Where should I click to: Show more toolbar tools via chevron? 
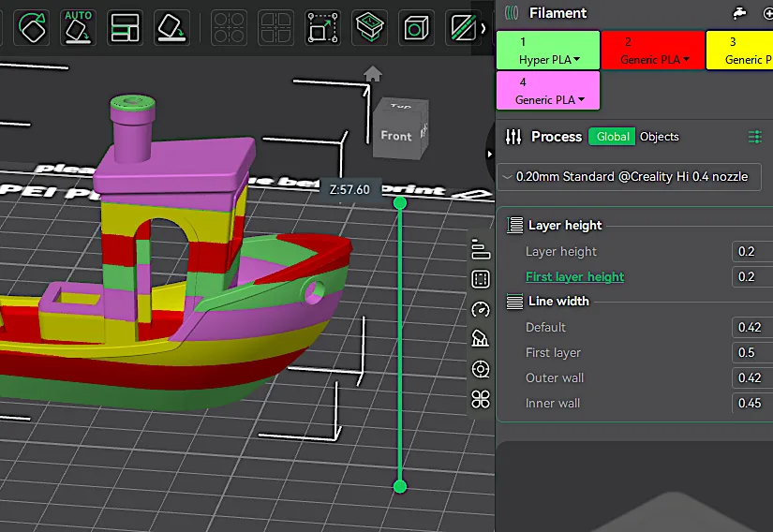coord(483,28)
